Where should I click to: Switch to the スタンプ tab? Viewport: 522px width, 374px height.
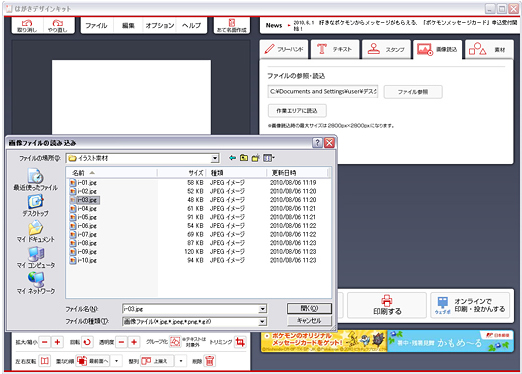(386, 49)
